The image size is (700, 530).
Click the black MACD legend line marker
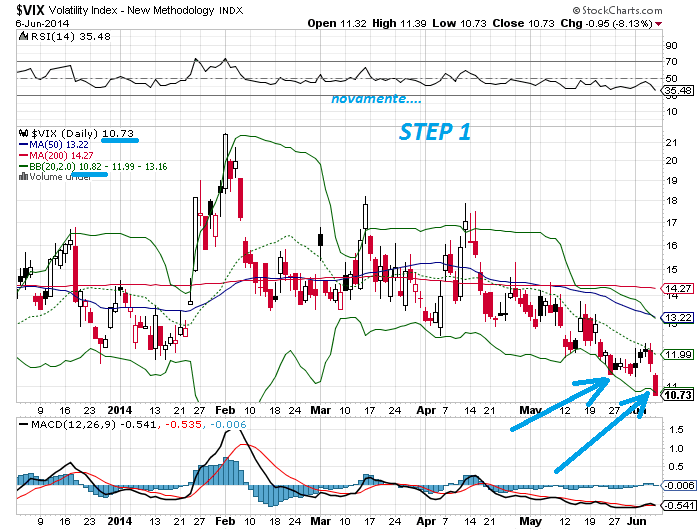coord(24,424)
